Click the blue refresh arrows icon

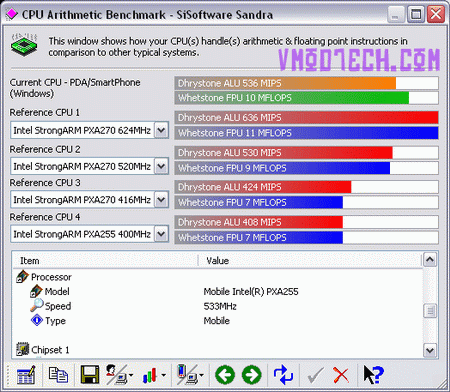tap(283, 375)
